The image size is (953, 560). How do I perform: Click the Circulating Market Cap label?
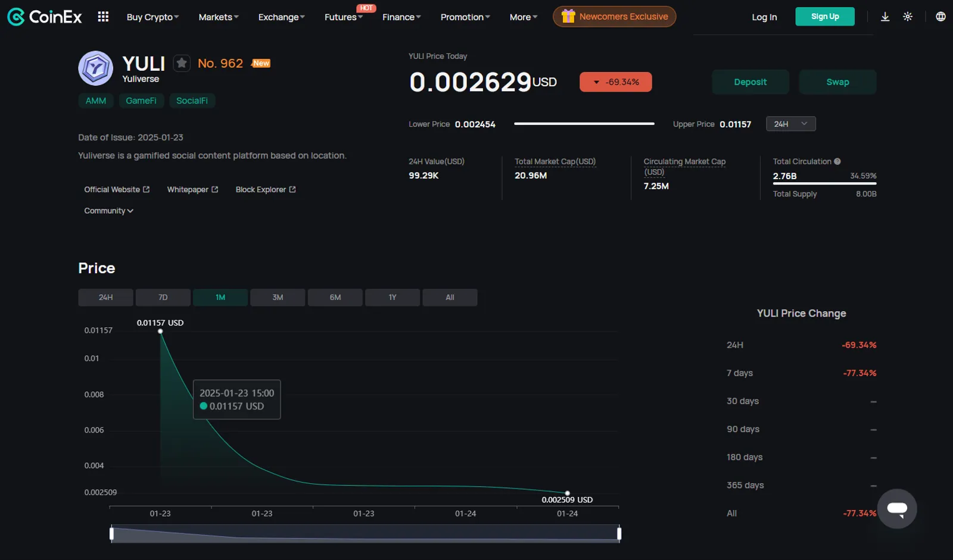point(684,167)
